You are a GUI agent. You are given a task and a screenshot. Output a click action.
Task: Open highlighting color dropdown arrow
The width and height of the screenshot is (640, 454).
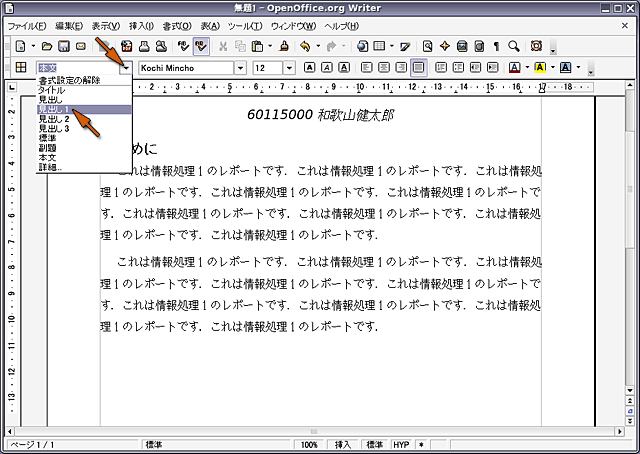pyautogui.click(x=553, y=67)
